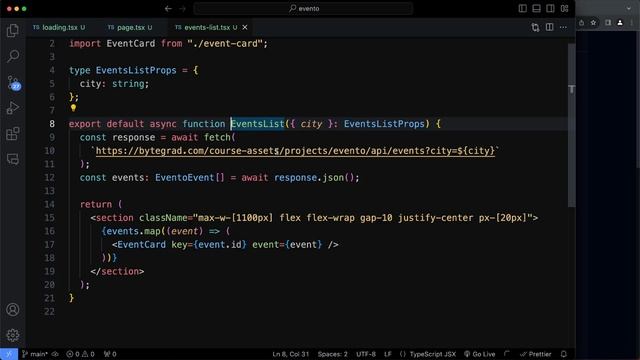Click the bookmark star in browser window
The width and height of the screenshot is (640, 360).
click(x=593, y=23)
